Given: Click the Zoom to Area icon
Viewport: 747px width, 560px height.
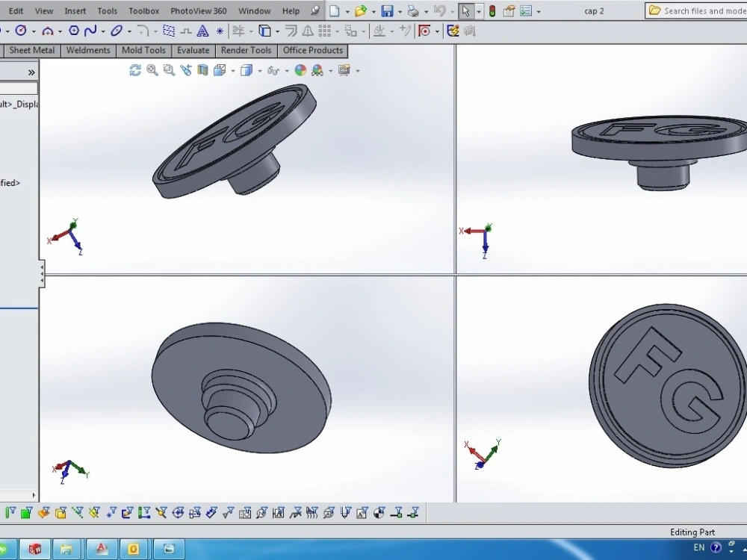Looking at the screenshot, I should tap(169, 70).
